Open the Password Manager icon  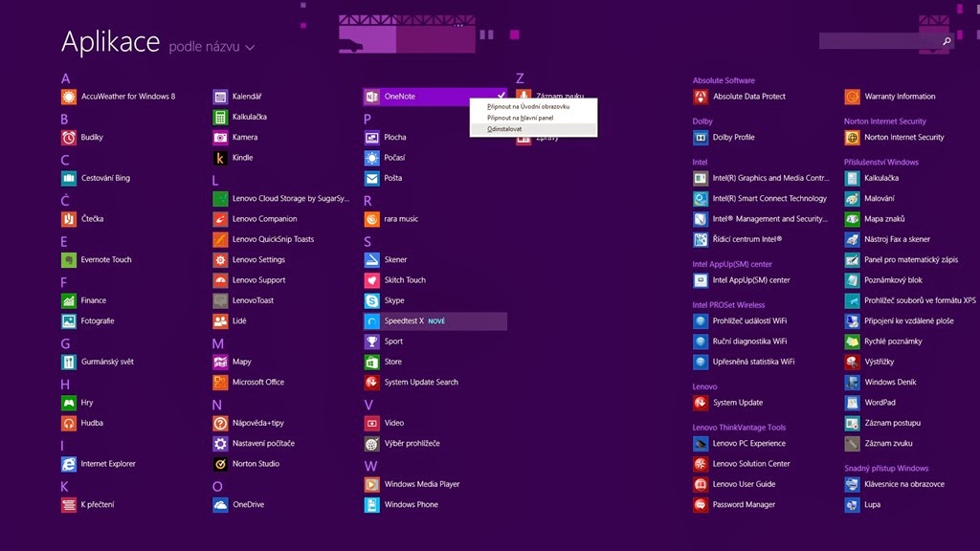(x=701, y=505)
